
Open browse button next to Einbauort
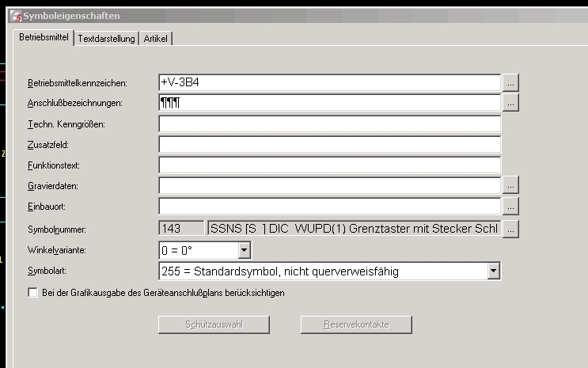point(510,207)
